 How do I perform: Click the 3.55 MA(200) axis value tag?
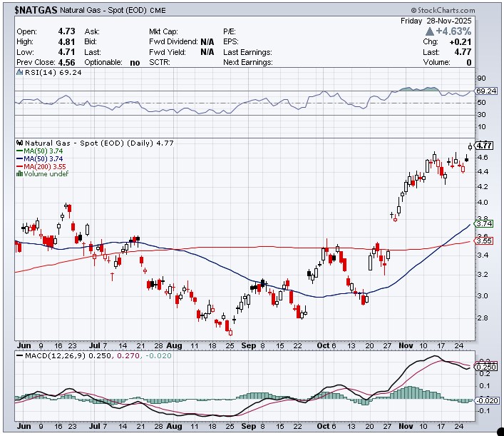click(484, 240)
